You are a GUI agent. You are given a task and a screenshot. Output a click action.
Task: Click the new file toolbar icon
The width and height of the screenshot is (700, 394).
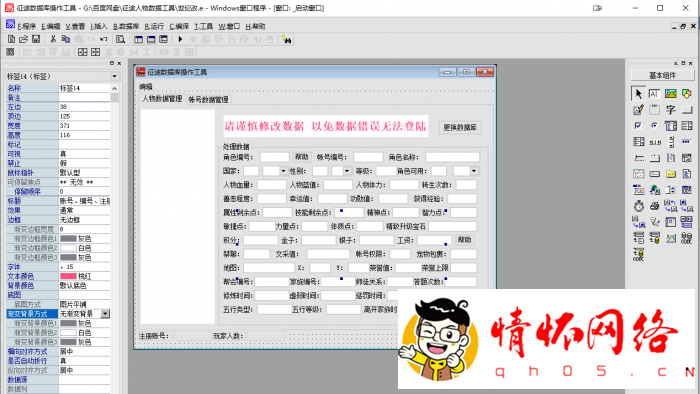click(x=12, y=39)
